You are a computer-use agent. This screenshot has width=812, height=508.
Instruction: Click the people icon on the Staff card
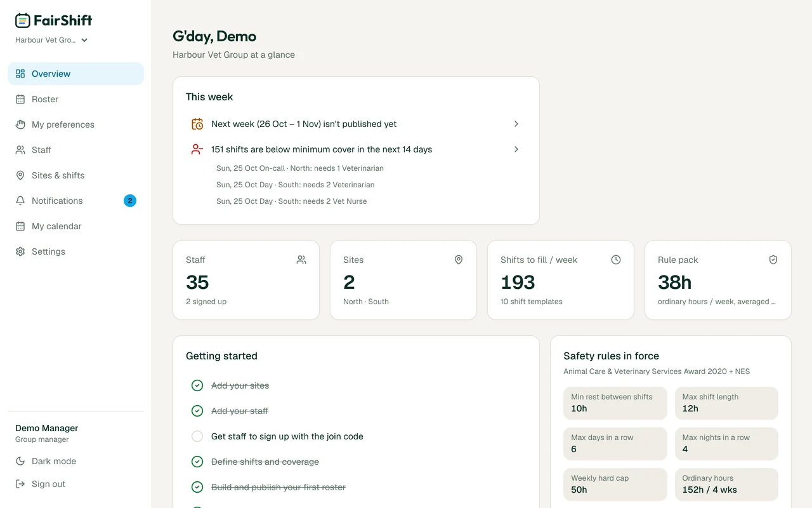click(301, 260)
